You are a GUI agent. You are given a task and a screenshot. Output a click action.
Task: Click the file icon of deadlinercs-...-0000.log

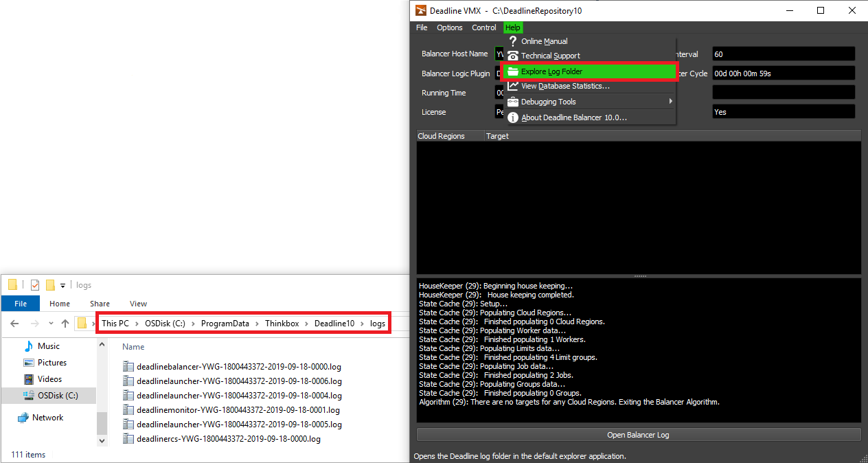click(128, 439)
